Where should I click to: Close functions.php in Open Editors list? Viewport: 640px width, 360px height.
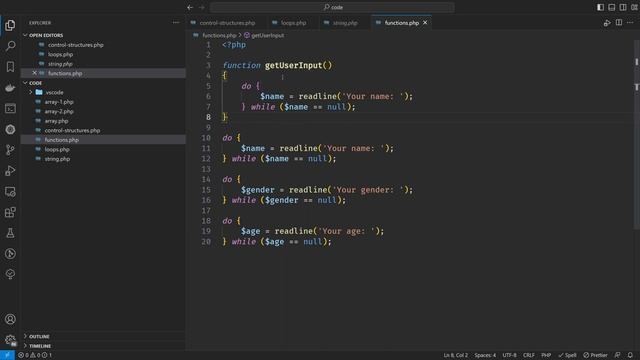[34, 73]
